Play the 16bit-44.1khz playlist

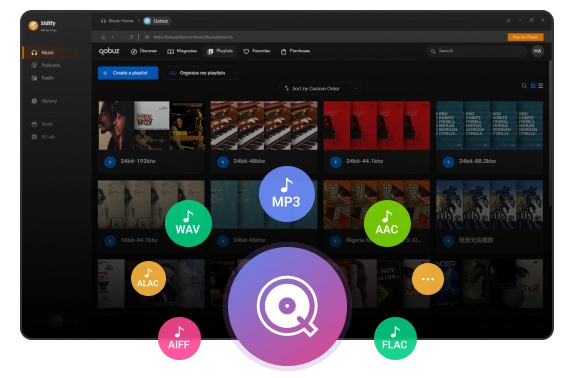coord(110,241)
